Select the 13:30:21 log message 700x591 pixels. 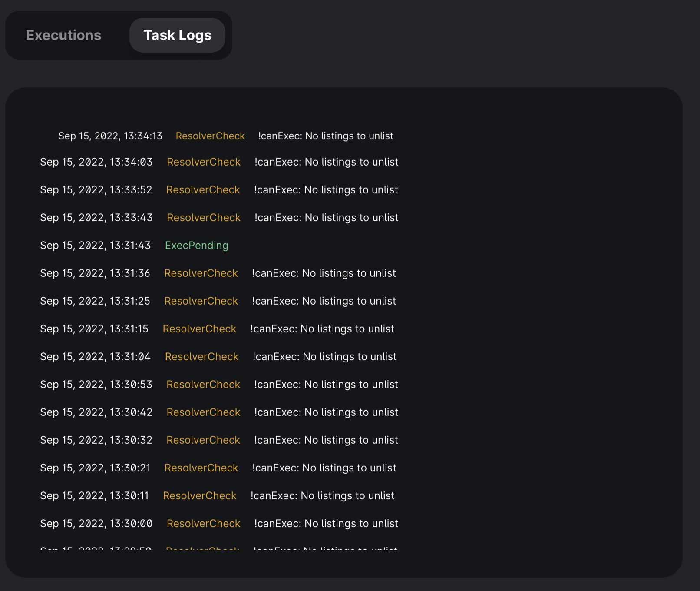point(324,468)
